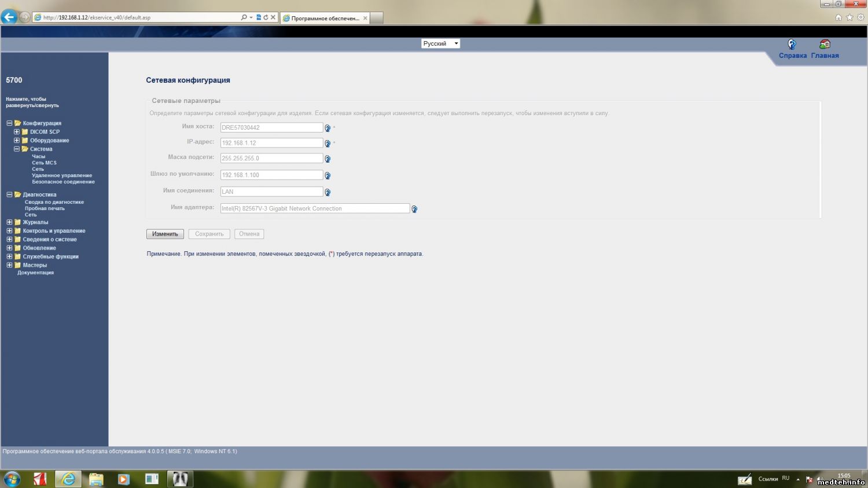Open help icon beside IP-адрес field

coord(328,144)
